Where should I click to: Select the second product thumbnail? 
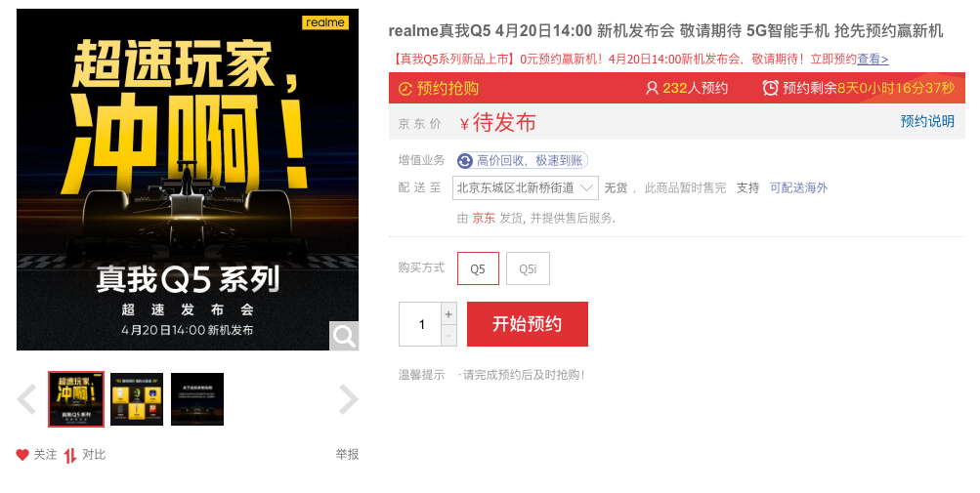tap(137, 399)
